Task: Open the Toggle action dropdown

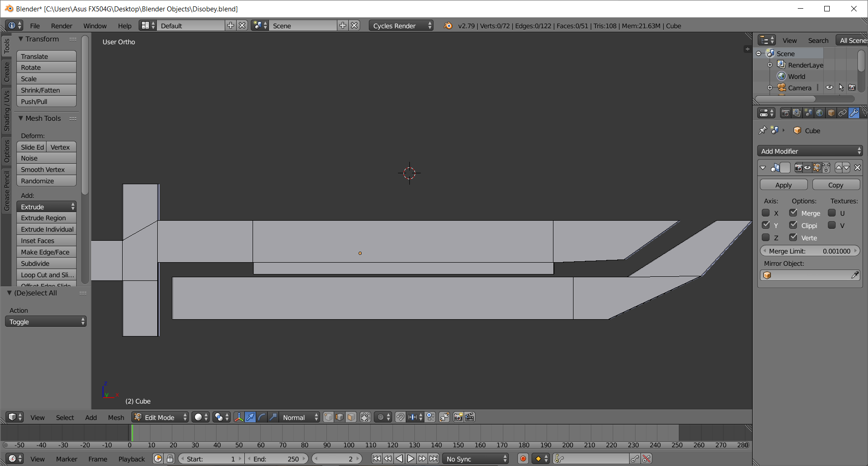Action: 46,321
